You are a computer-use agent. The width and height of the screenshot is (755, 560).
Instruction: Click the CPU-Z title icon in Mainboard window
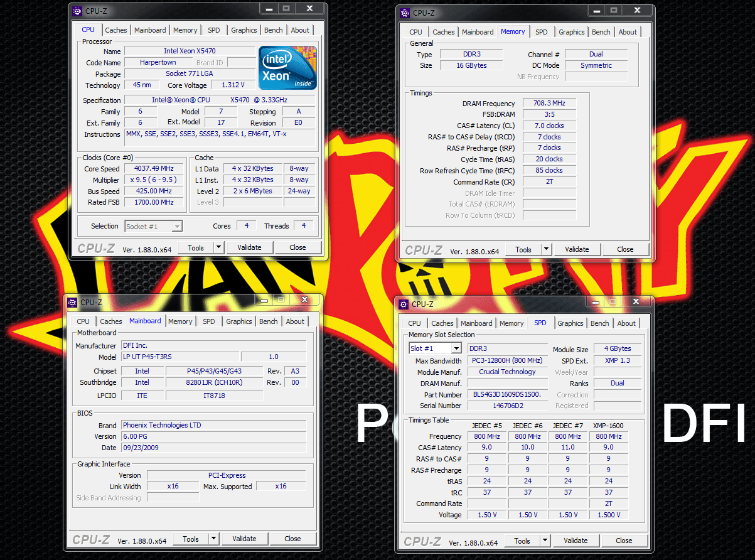(72, 302)
